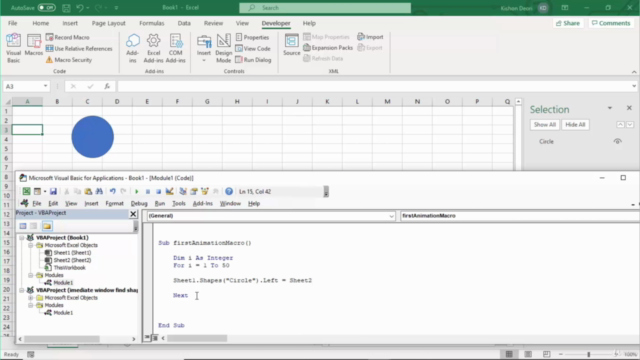Toggle Design Mode icon in VBA toolbar
This screenshot has height=360, width=640.
coord(169,191)
